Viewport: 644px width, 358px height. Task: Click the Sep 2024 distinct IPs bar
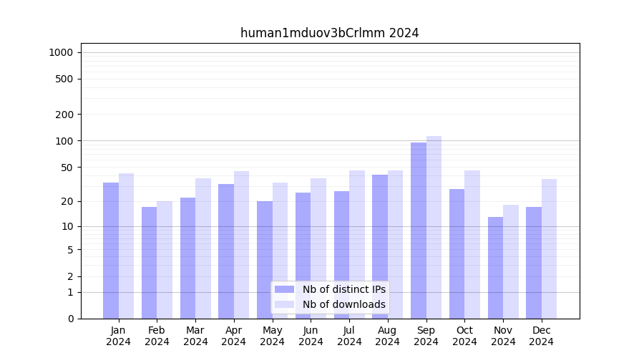pos(419,231)
